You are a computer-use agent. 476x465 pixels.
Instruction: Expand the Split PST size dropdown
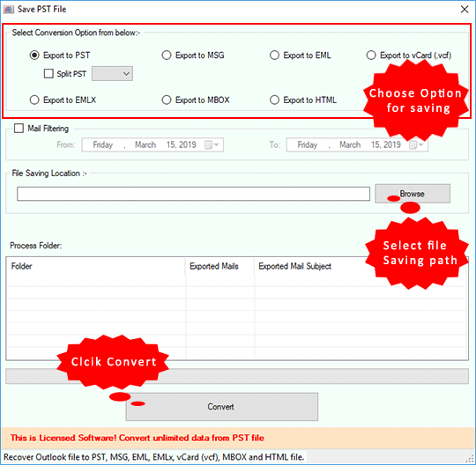112,73
